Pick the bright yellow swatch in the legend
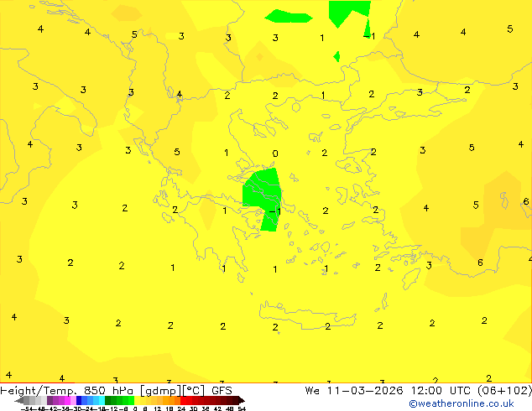 (x=138, y=400)
